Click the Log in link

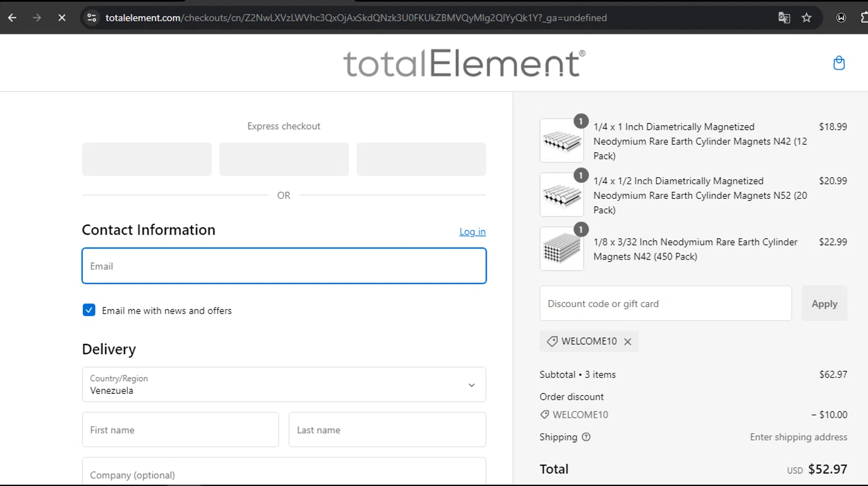[x=472, y=232]
